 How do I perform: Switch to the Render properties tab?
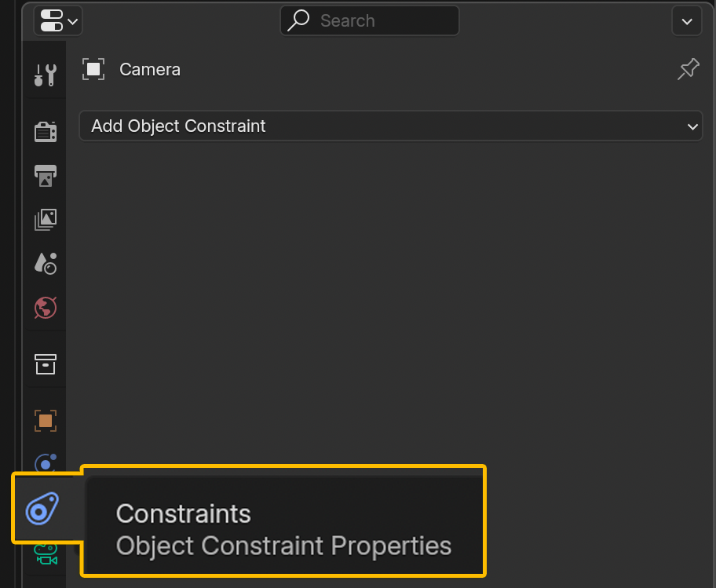(x=46, y=131)
